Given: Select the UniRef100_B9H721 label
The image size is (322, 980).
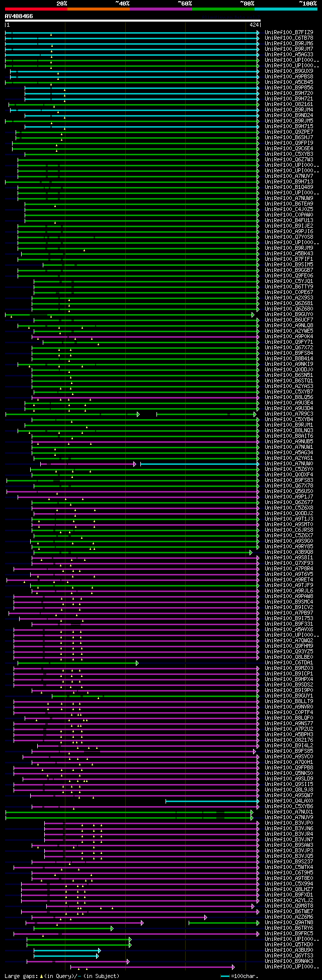Looking at the screenshot, I should tap(289, 99).
